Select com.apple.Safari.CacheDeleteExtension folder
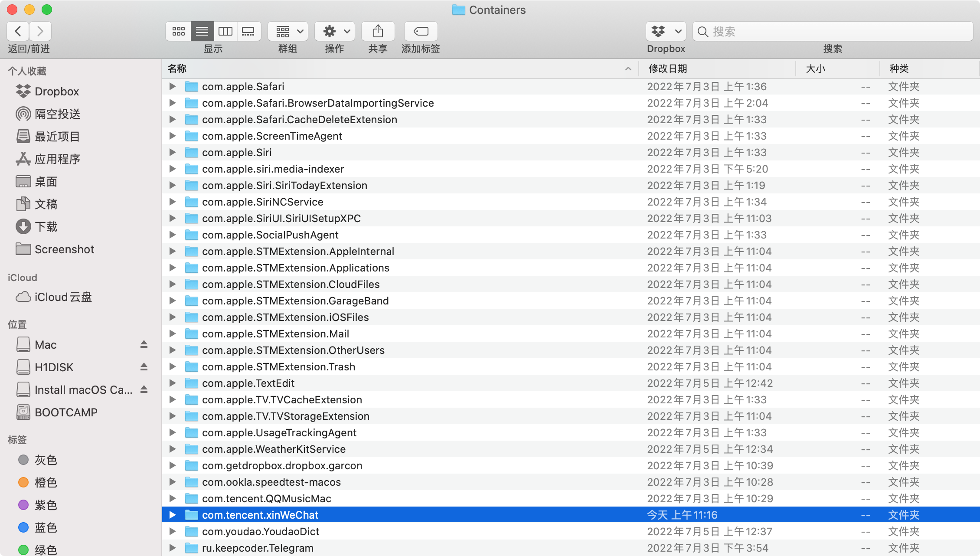Image resolution: width=980 pixels, height=556 pixels. [x=571, y=119]
